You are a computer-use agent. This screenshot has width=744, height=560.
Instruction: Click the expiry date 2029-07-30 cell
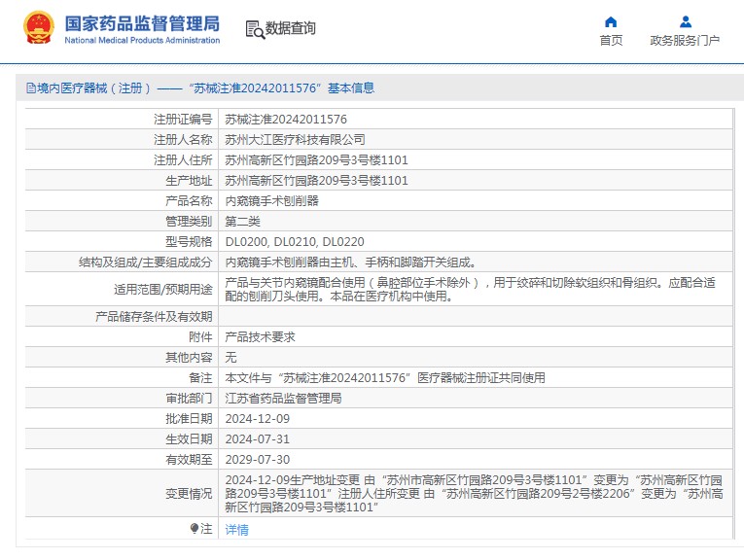(x=257, y=460)
